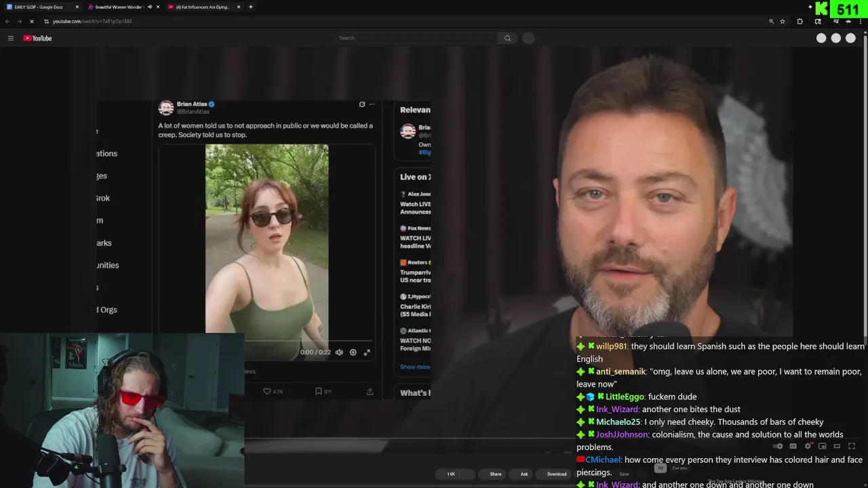Close the Fat Influencers Are Dying tab

pyautogui.click(x=239, y=7)
